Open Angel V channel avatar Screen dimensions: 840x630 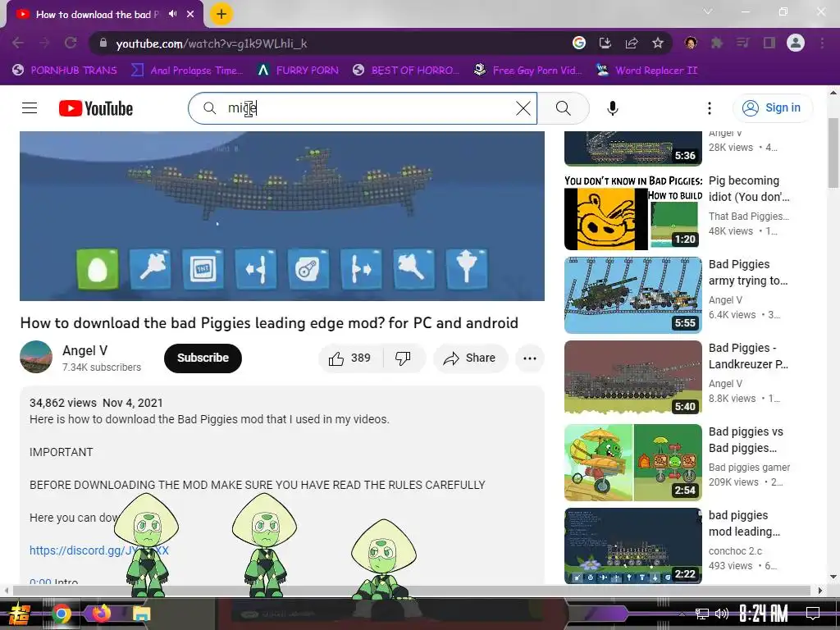click(x=36, y=357)
